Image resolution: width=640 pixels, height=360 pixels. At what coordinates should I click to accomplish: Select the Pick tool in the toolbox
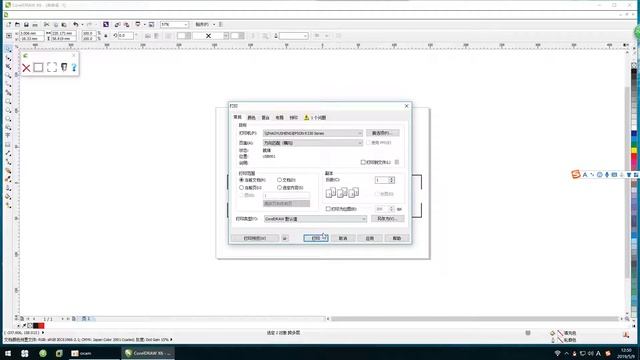(x=8, y=49)
